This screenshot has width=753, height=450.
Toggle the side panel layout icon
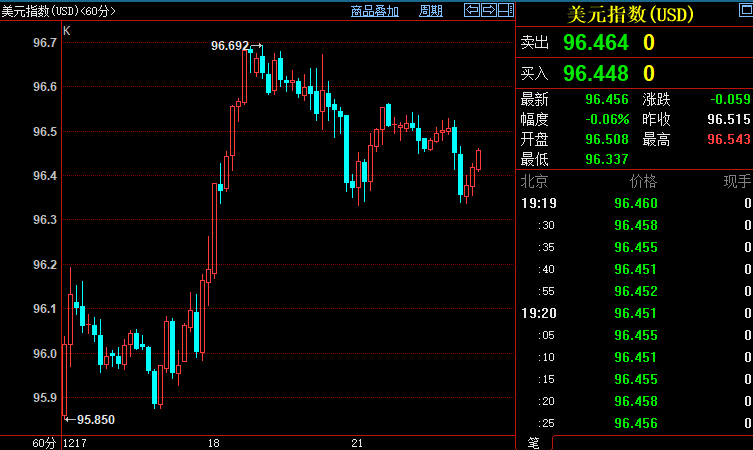pos(505,11)
